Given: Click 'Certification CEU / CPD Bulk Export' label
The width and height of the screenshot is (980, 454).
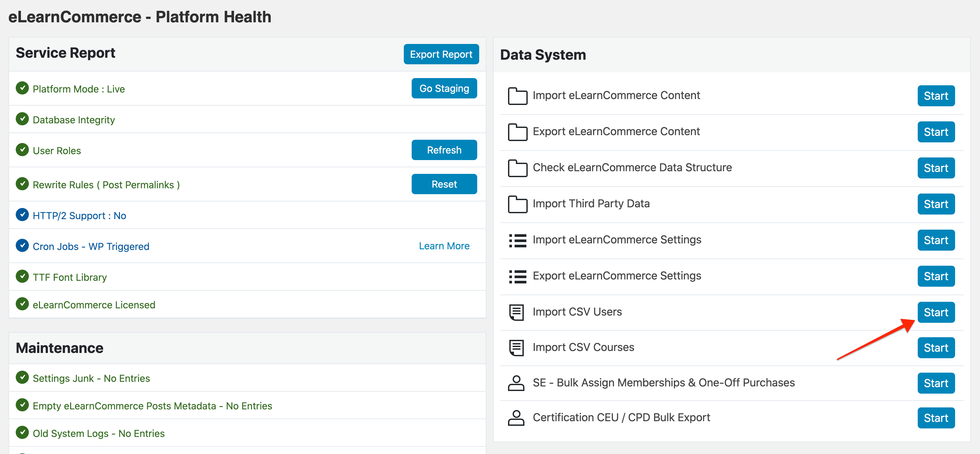Looking at the screenshot, I should (x=621, y=418).
